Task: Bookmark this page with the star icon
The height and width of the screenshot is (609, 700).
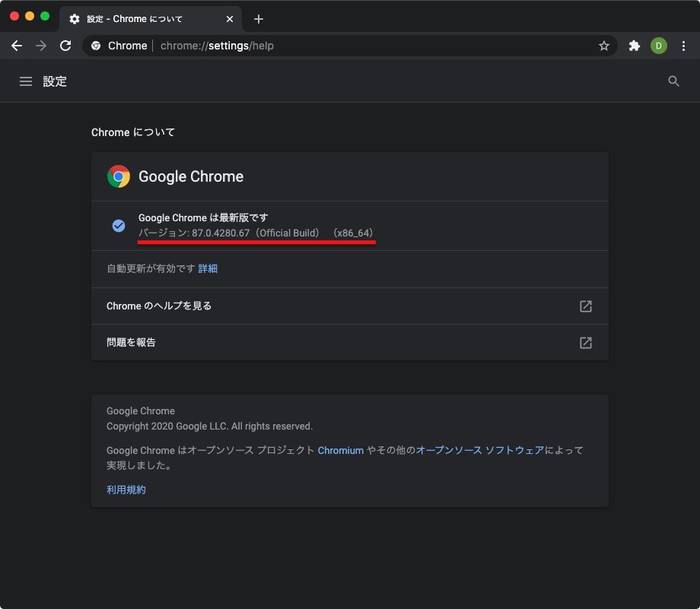Action: (x=604, y=46)
